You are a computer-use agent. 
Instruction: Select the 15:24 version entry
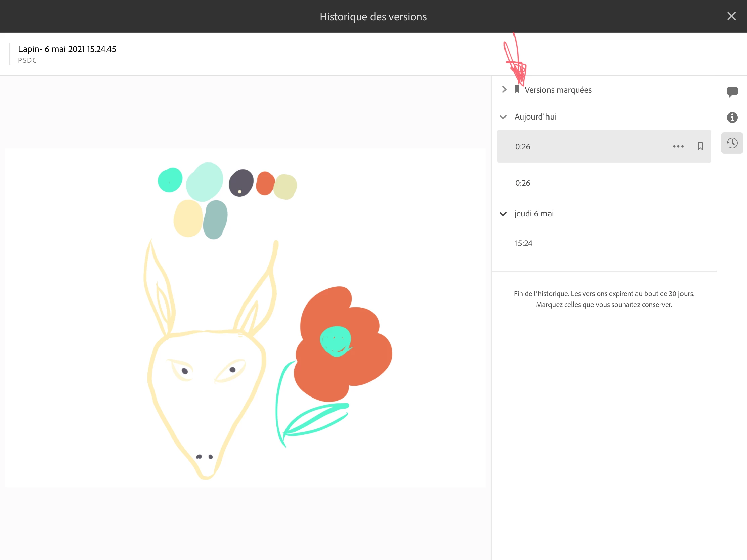point(523,243)
